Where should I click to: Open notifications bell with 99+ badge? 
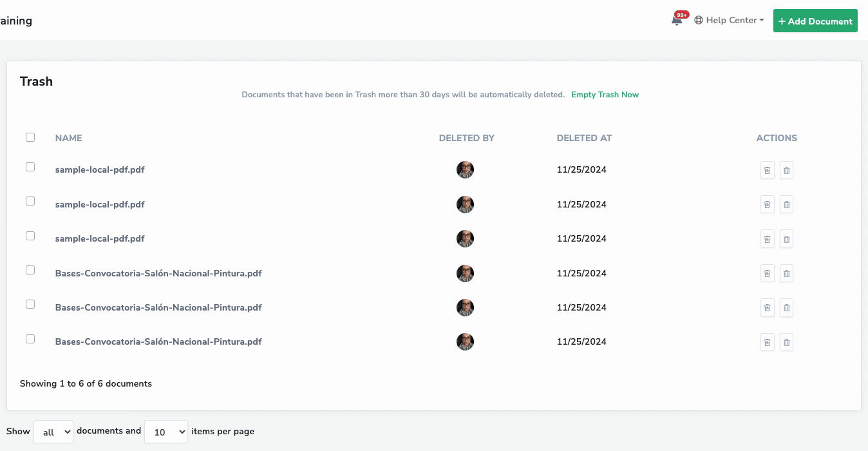[x=677, y=21]
